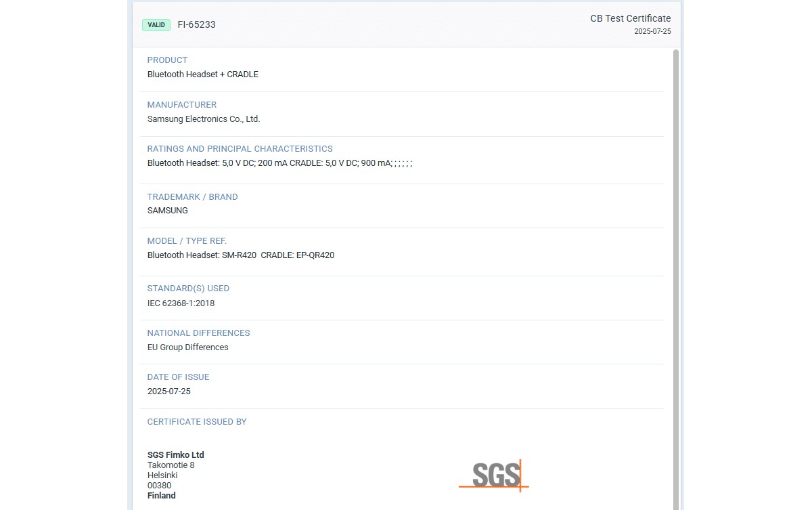Select the certificate number FI-65233
The height and width of the screenshot is (510, 812).
click(196, 25)
